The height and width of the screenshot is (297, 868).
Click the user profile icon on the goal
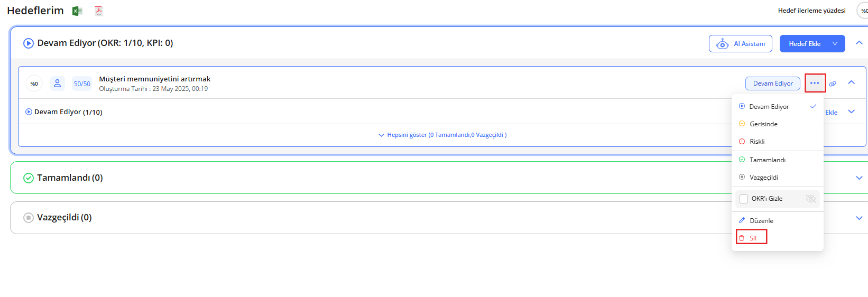pyautogui.click(x=58, y=83)
